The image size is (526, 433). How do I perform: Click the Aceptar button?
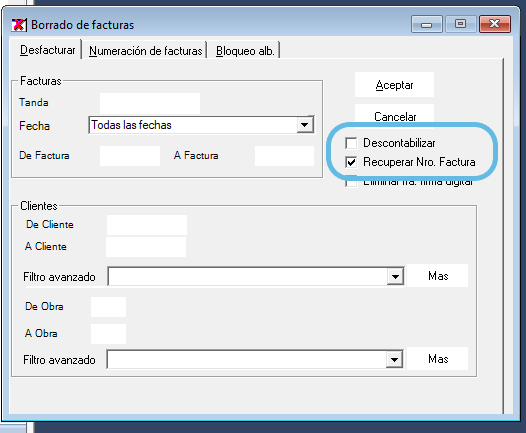pos(394,85)
